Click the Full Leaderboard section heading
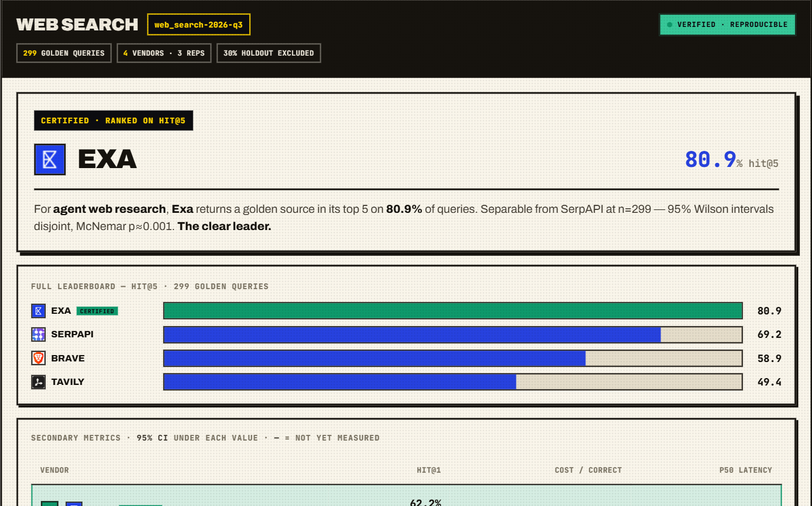Image resolution: width=812 pixels, height=506 pixels. point(150,286)
